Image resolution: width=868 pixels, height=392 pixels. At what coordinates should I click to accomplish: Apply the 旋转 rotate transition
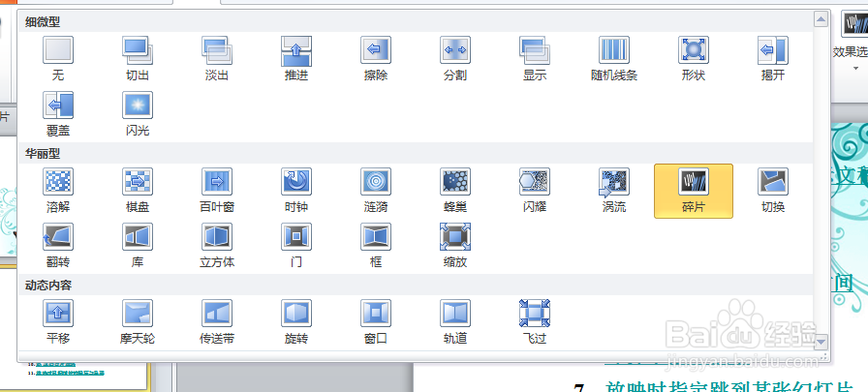click(296, 321)
